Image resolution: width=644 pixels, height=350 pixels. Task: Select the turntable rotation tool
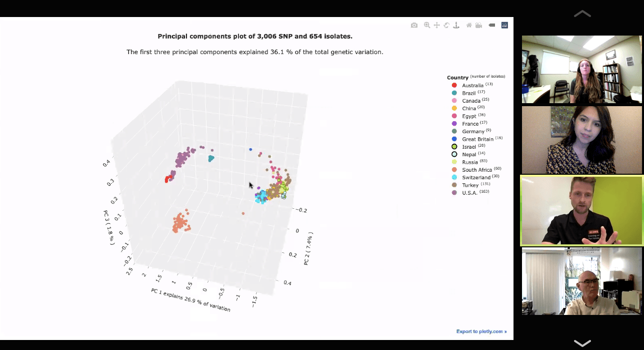tap(456, 25)
